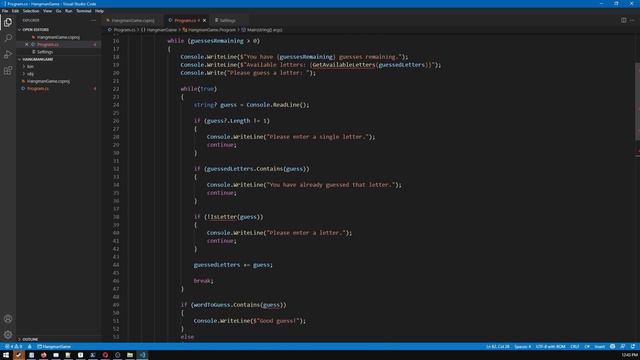Screen dimensions: 640x360
Task: Open HangmanGame.csproj in Open Editors list
Action: [x=59, y=37]
